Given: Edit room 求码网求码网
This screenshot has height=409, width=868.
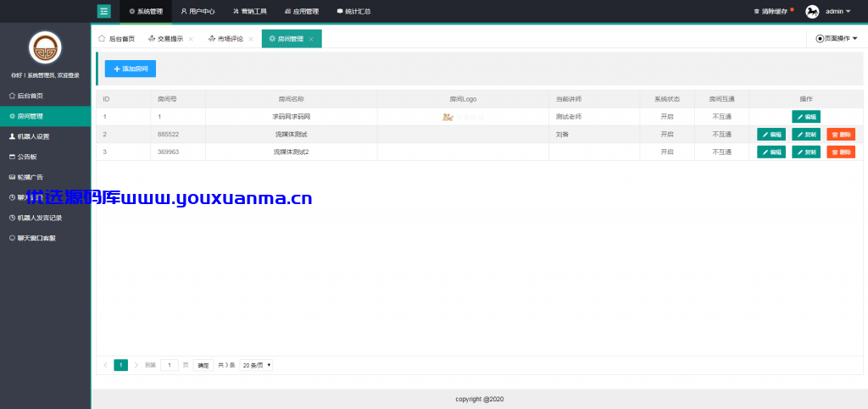Looking at the screenshot, I should click(806, 117).
